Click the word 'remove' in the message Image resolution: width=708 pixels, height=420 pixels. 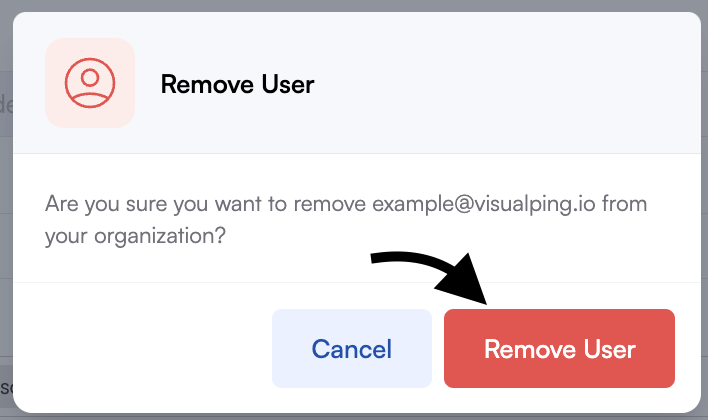tap(330, 204)
